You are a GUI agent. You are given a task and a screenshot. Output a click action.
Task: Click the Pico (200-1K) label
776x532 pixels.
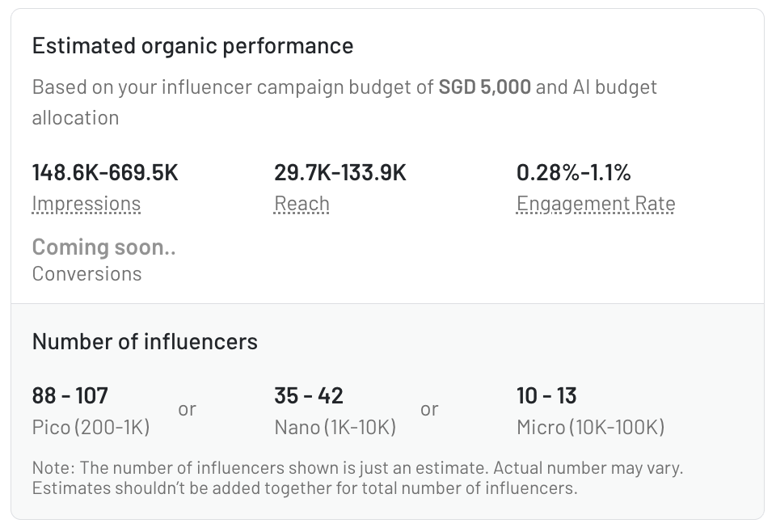coord(91,427)
